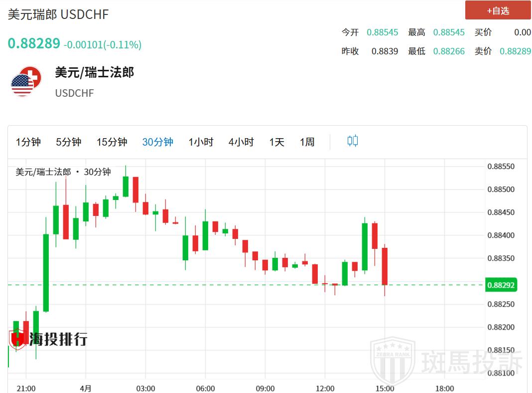Select the 1分钟 timeframe tab
Image resolution: width=532 pixels, height=393 pixels.
pos(28,142)
